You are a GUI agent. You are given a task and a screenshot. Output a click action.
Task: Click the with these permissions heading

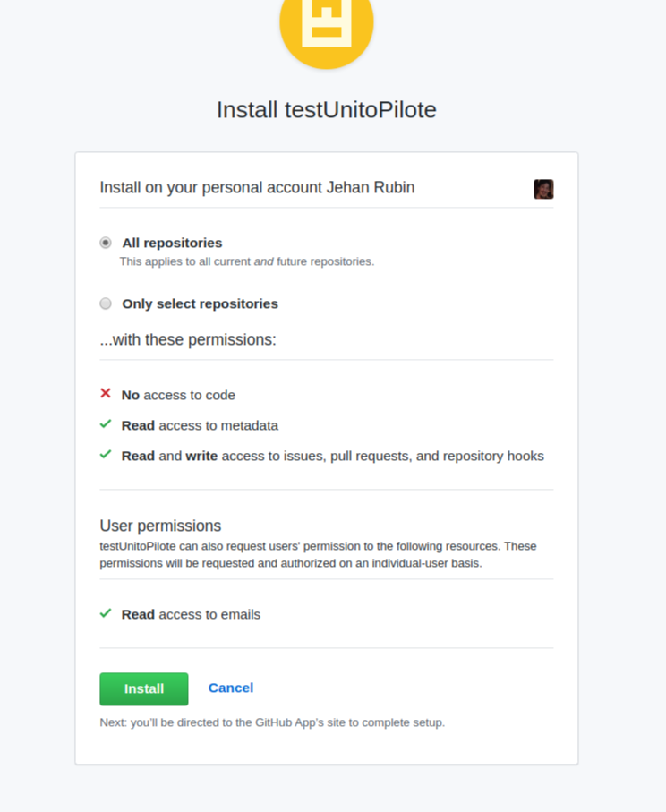click(x=188, y=339)
